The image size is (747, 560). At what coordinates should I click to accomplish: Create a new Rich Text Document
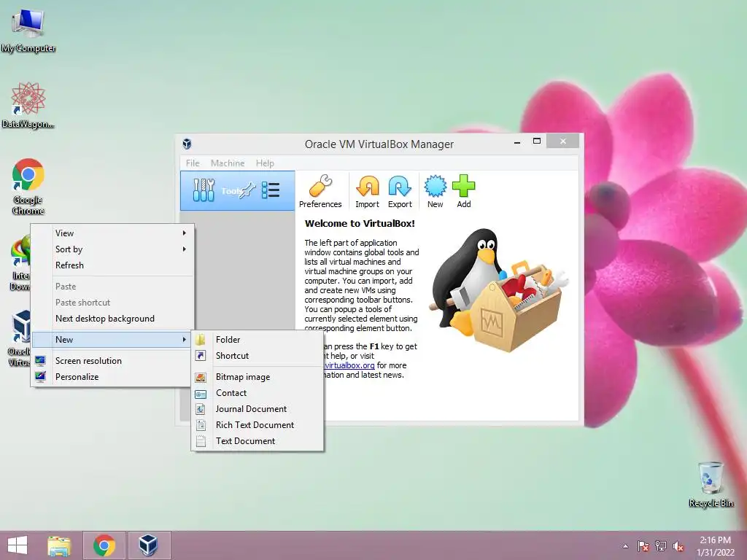[258, 425]
